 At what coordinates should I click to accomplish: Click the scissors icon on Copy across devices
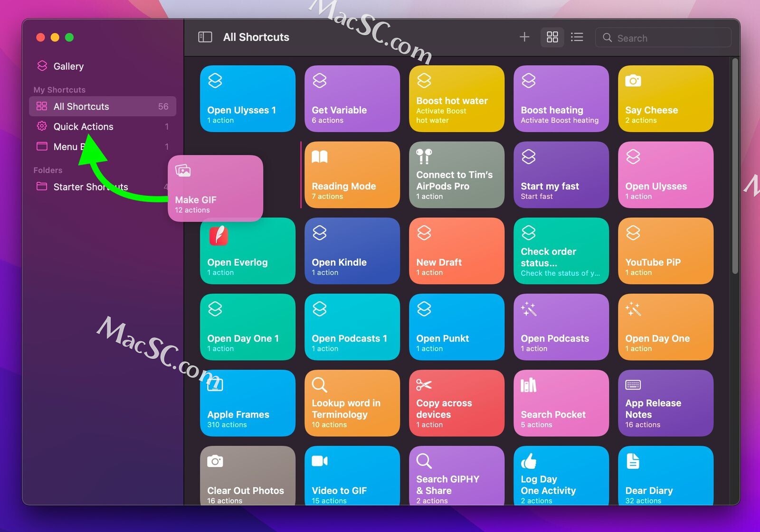(424, 385)
